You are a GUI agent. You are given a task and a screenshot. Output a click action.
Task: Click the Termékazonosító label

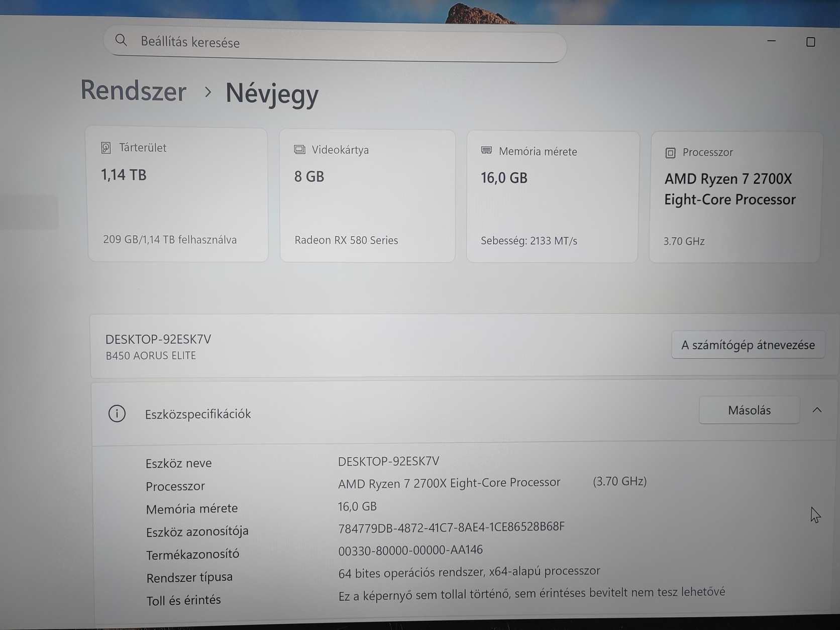[x=193, y=555]
